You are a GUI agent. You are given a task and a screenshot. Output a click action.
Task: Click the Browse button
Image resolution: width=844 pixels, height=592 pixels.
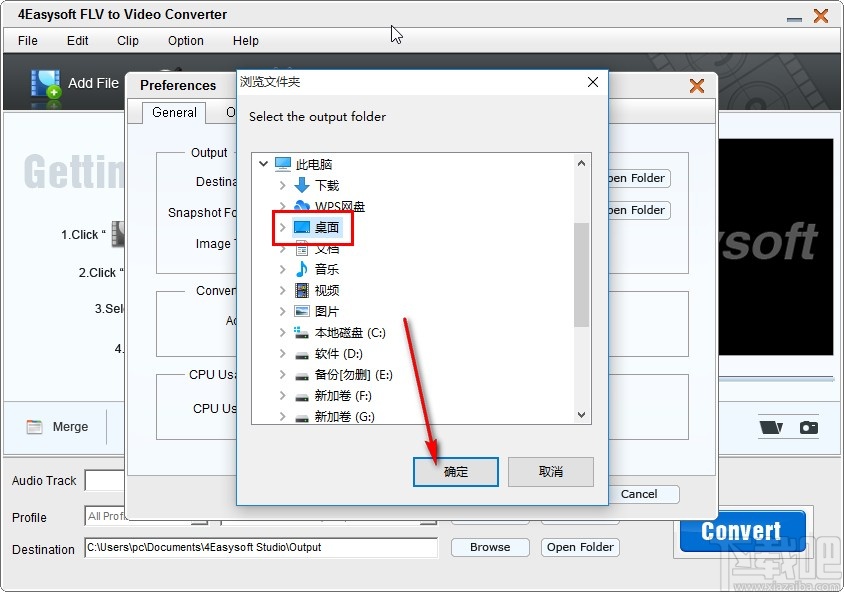point(489,547)
